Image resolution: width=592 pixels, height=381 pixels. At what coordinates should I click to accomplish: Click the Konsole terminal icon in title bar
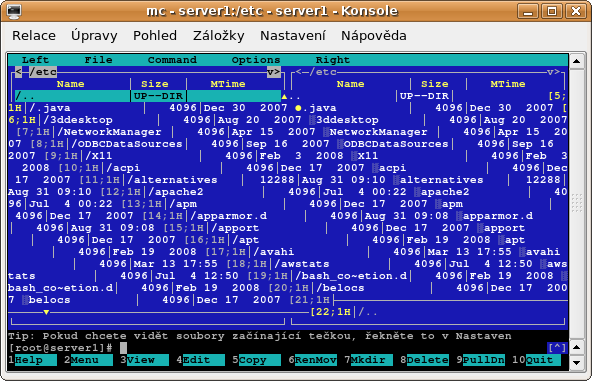click(x=14, y=11)
